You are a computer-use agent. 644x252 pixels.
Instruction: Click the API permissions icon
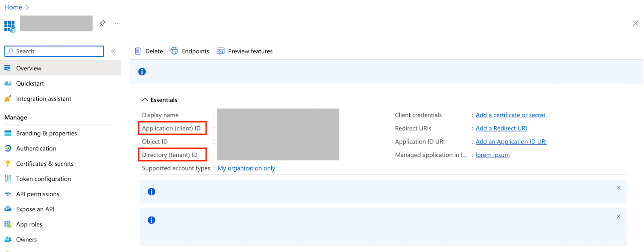click(x=8, y=194)
